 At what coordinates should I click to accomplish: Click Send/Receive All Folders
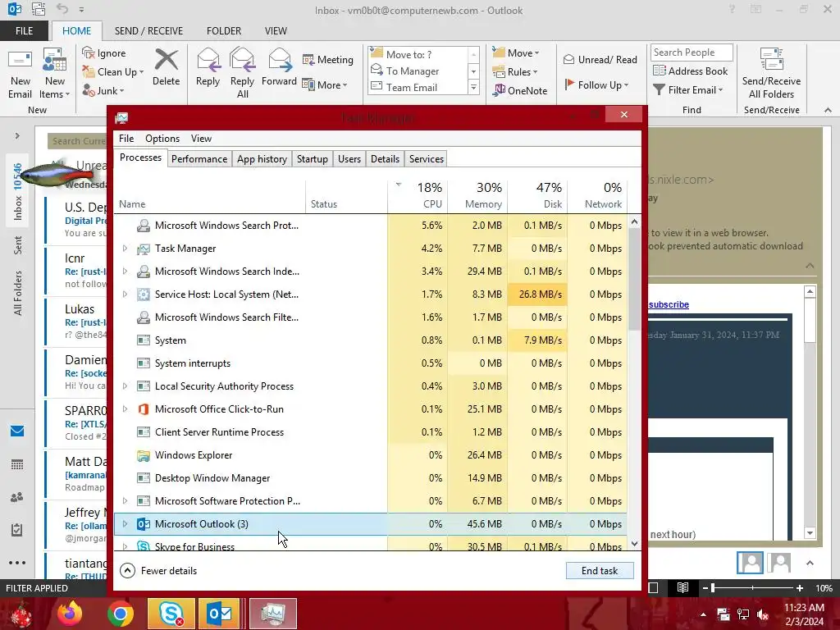tap(771, 73)
